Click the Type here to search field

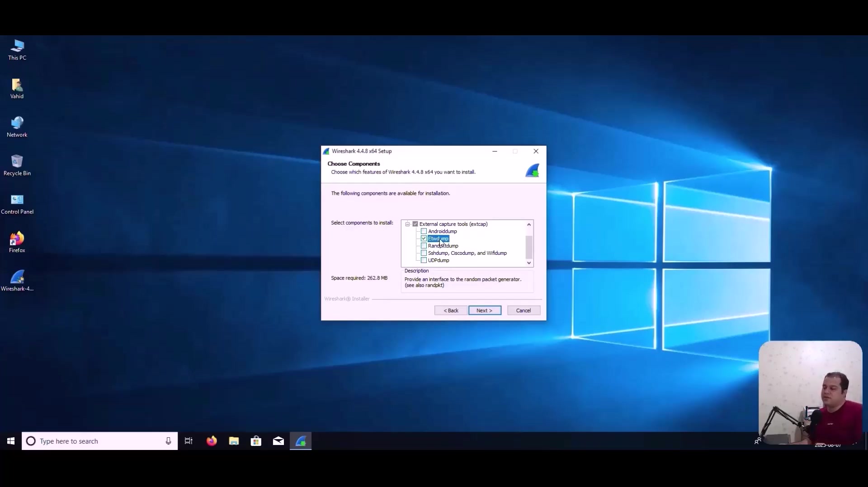point(99,441)
